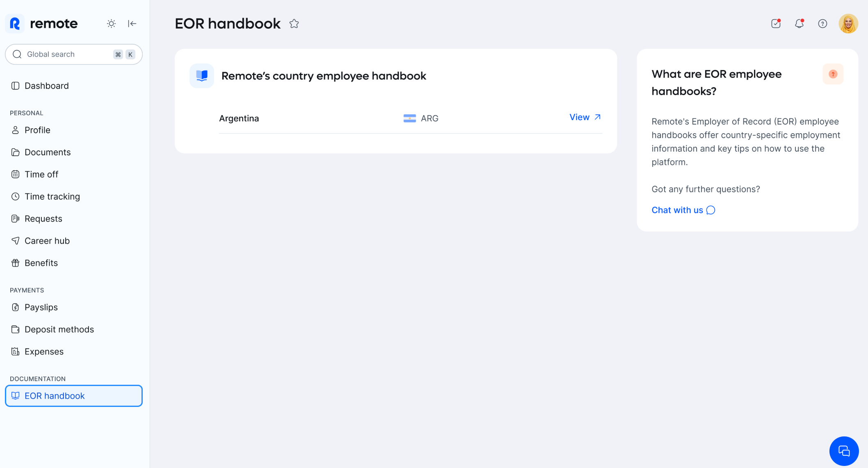Click the blue handbook book icon
Viewport: 868px width, 468px height.
point(202,76)
